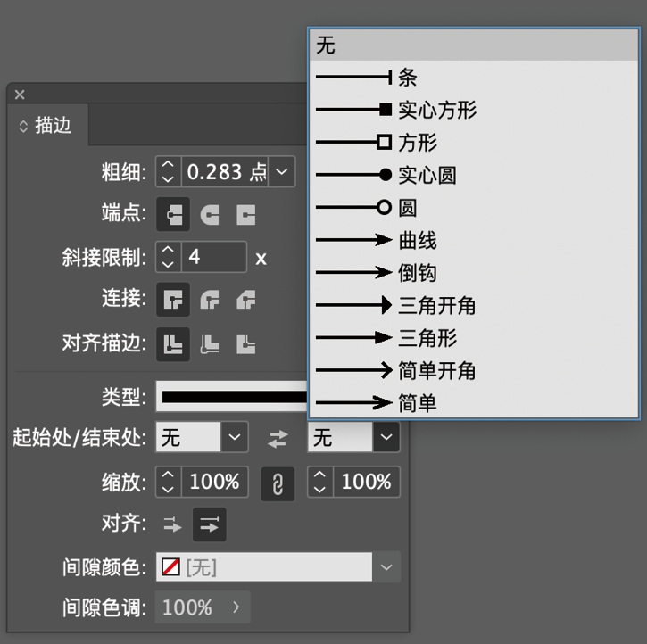Enable the place arrow tip at path end option
This screenshot has width=647, height=644.
(210, 524)
